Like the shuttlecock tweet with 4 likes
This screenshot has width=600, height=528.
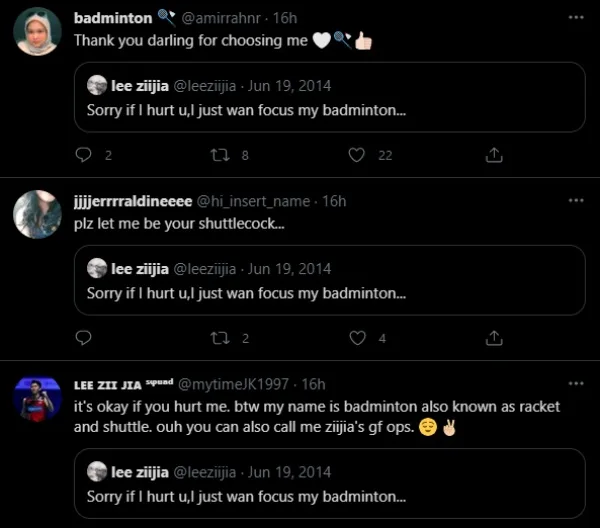coord(356,338)
